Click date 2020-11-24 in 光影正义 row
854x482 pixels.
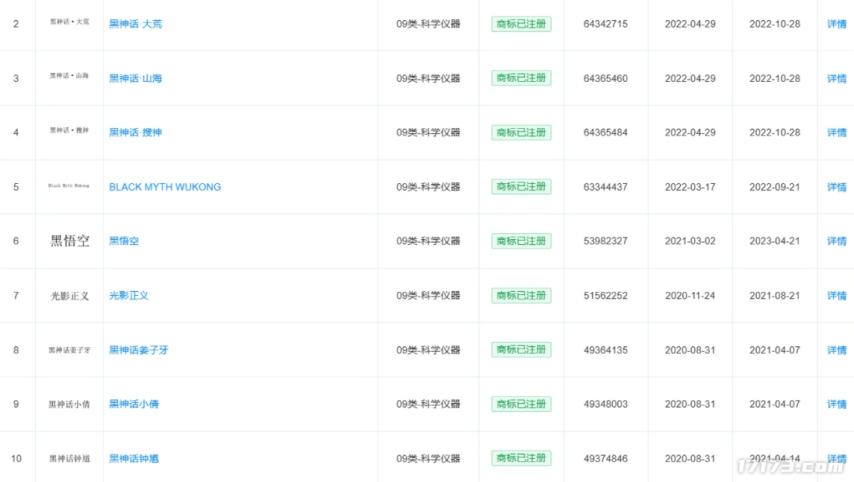tap(690, 295)
